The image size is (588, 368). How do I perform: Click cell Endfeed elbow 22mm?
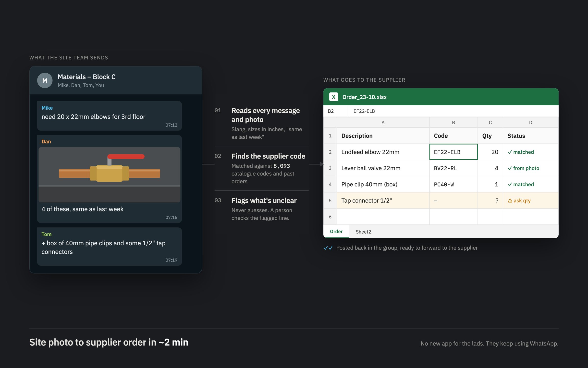tap(383, 152)
